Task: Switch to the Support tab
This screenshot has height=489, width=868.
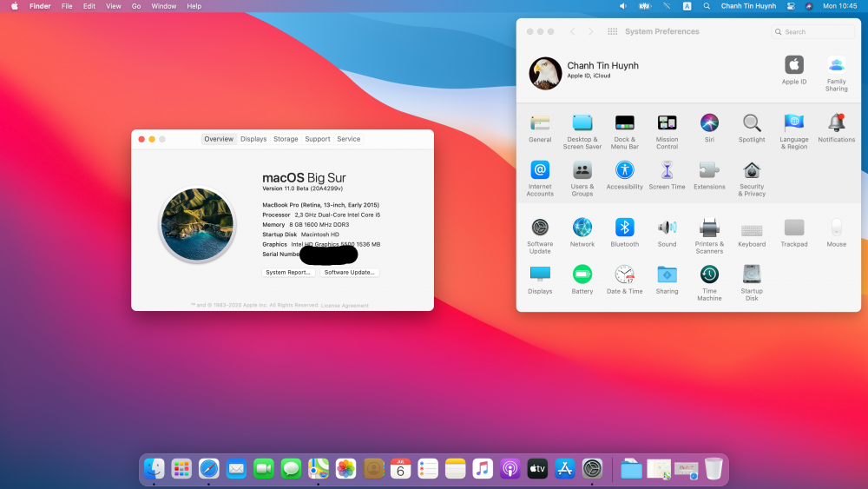Action: click(317, 139)
